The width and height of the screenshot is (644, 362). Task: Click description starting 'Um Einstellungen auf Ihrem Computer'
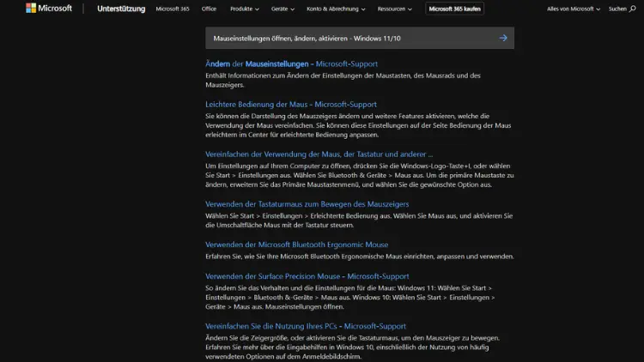tap(360, 175)
